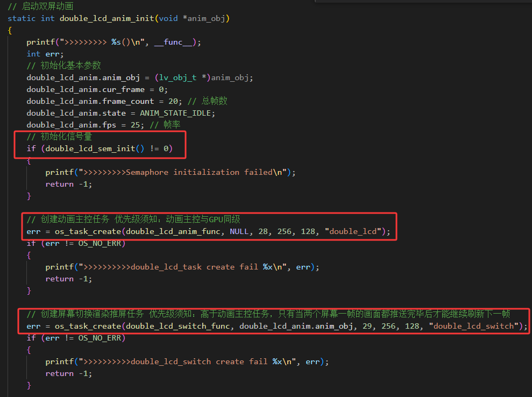Click the "double_lcd" task name string
This screenshot has width=532, height=397.
coord(353,231)
